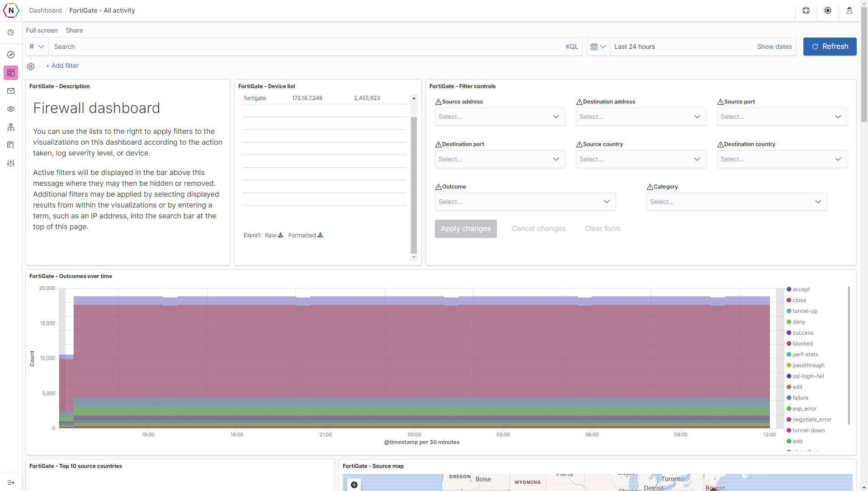Viewport: 868px width, 491px height.
Task: Click the failure legend color dot
Action: point(789,398)
